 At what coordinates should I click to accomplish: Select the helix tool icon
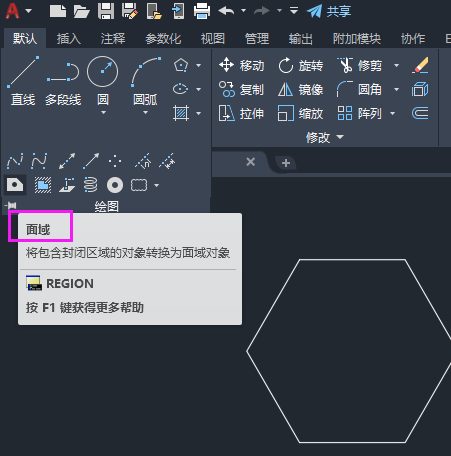[90, 185]
